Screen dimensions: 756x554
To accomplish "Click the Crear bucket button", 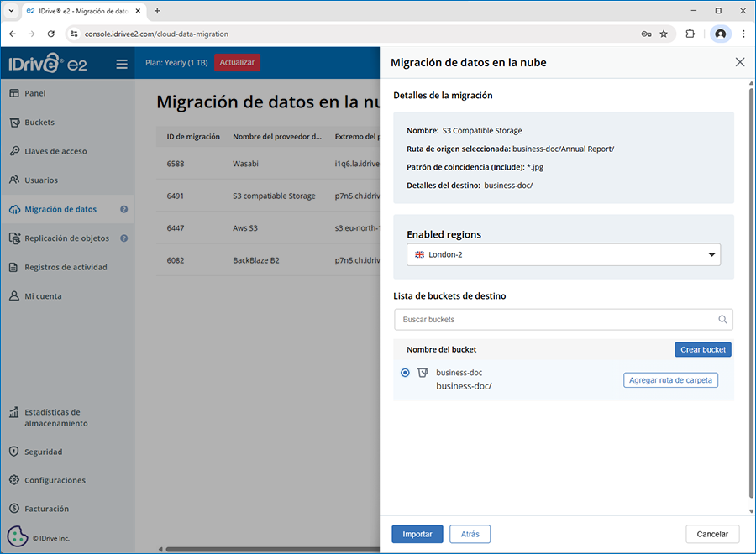I will (702, 350).
